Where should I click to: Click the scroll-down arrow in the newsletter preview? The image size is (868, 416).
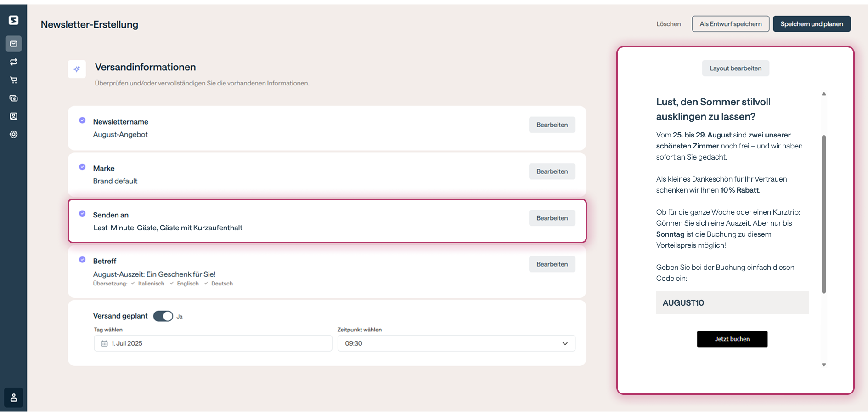tap(823, 365)
